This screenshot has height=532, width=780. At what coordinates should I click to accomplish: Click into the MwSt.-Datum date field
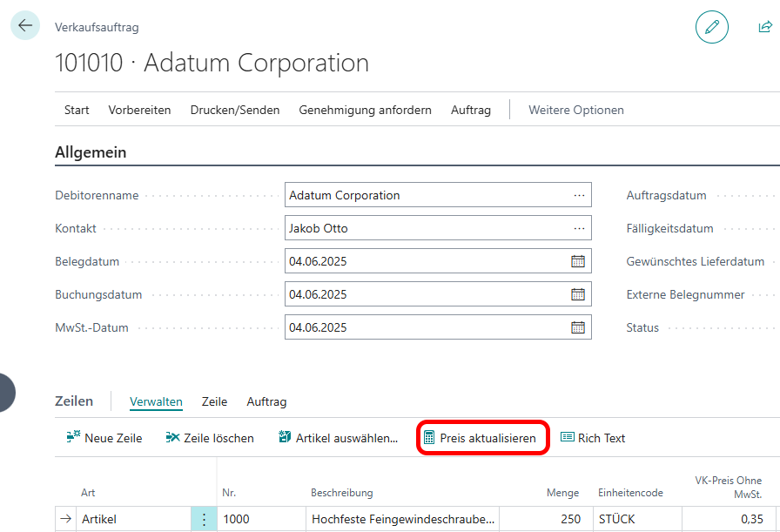click(438, 327)
